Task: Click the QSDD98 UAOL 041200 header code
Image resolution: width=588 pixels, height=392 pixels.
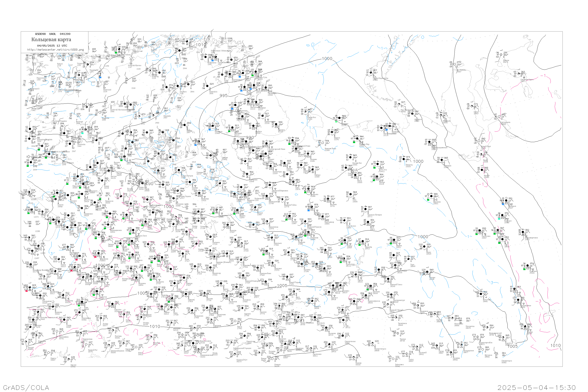Action: [x=53, y=34]
